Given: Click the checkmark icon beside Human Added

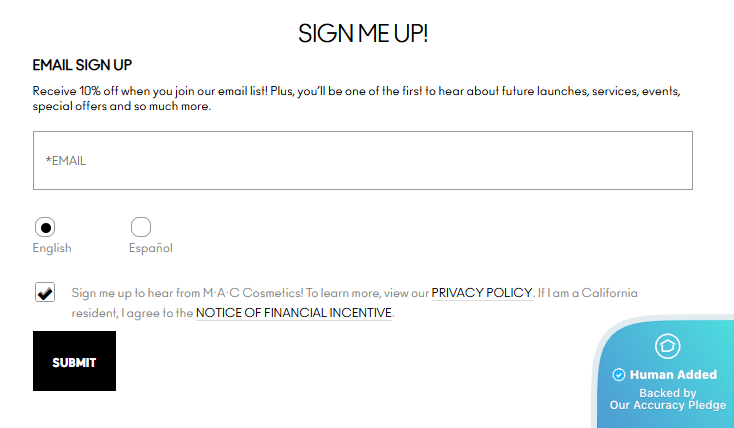Looking at the screenshot, I should pos(618,375).
